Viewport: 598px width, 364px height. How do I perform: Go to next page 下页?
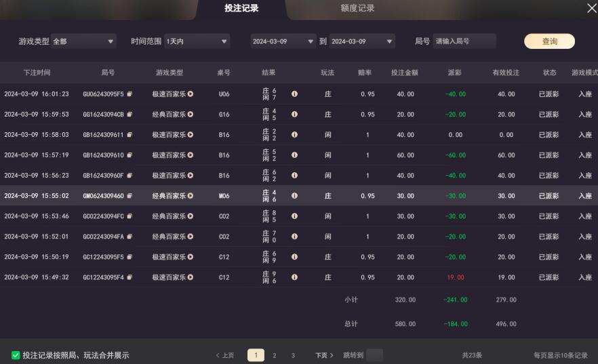click(324, 355)
